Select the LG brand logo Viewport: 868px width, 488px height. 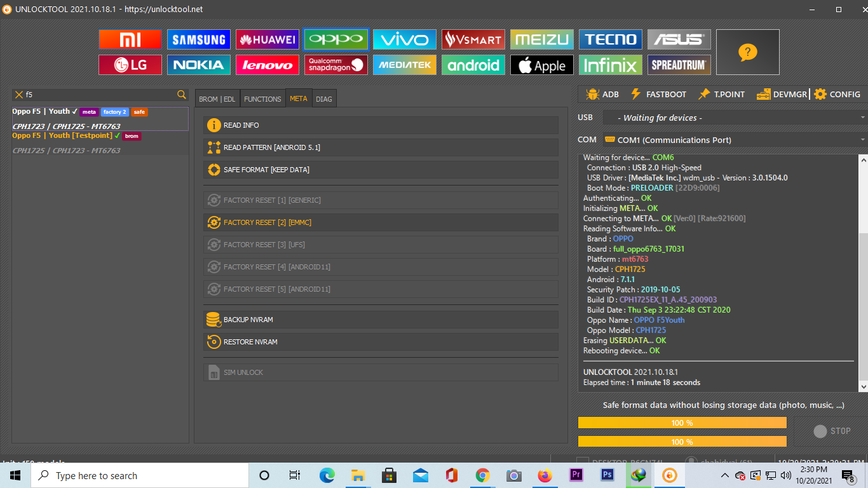130,65
